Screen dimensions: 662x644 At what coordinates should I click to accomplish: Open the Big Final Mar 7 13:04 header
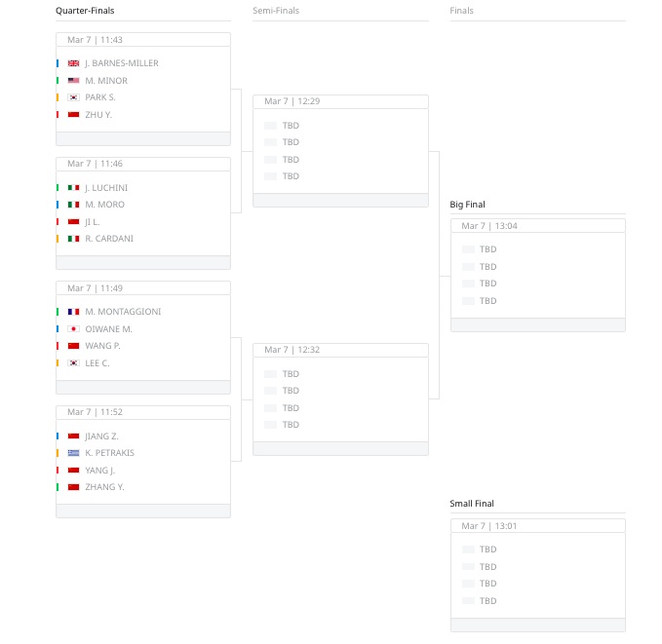[538, 226]
